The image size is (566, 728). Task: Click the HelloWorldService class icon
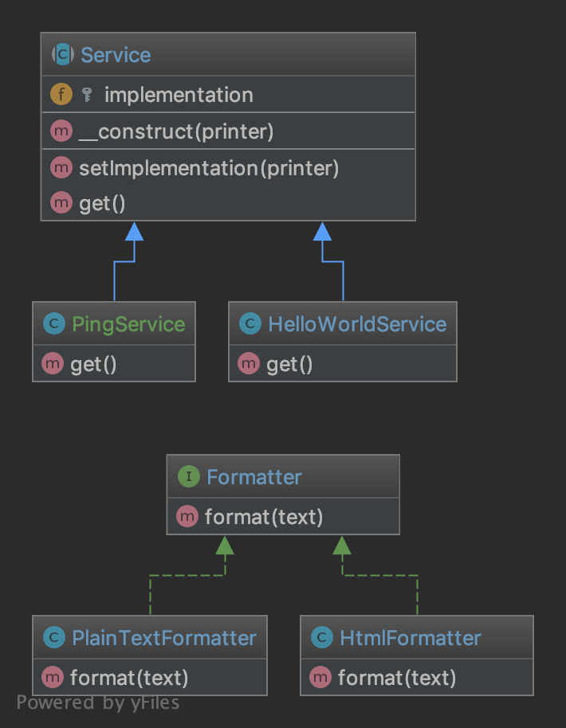coord(250,324)
